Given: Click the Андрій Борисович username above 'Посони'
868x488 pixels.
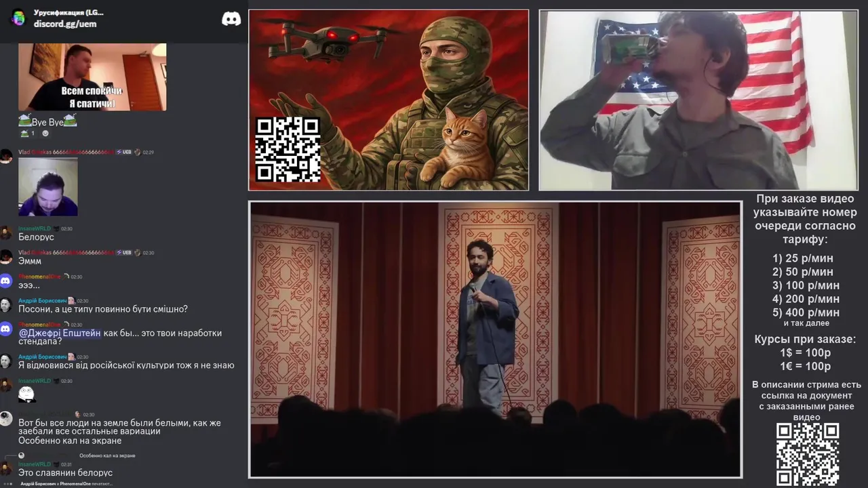Looking at the screenshot, I should [x=42, y=300].
